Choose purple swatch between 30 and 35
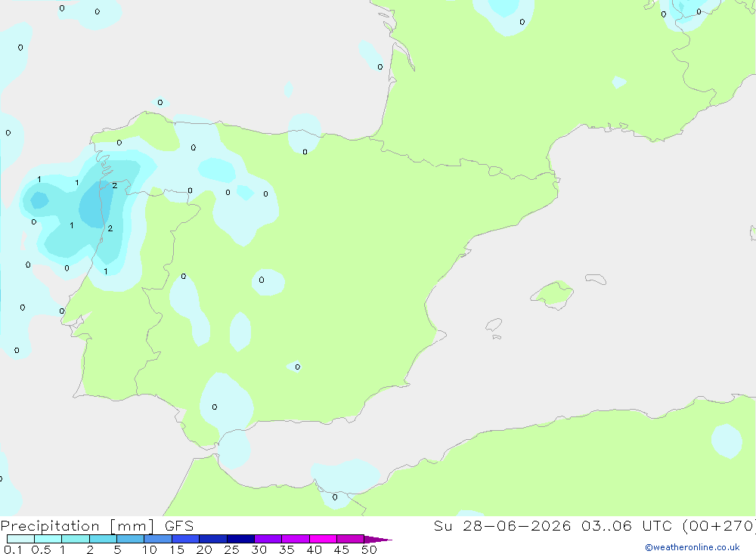 coord(268,539)
